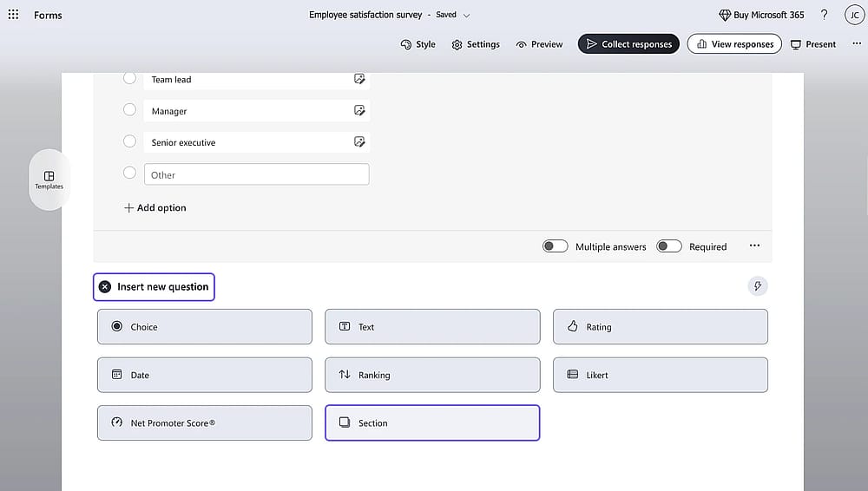Screen dimensions: 868x491
Task: Open the Templates side panel
Action: pyautogui.click(x=49, y=180)
